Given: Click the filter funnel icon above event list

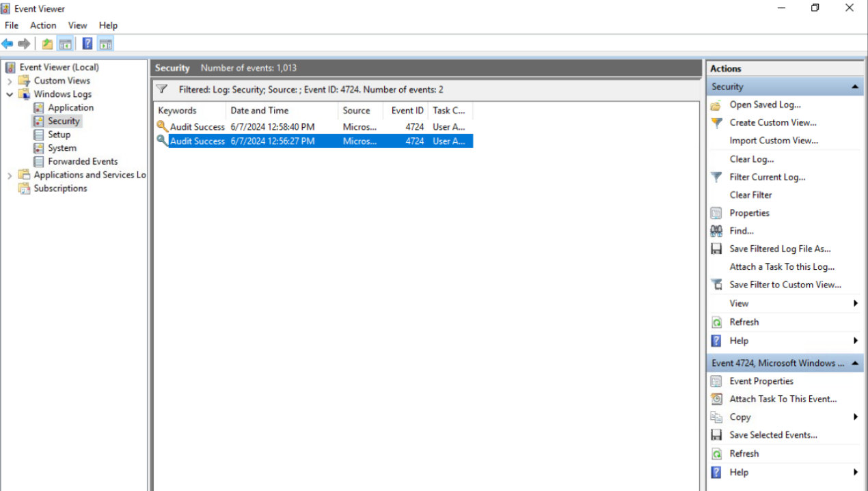Looking at the screenshot, I should tap(162, 89).
